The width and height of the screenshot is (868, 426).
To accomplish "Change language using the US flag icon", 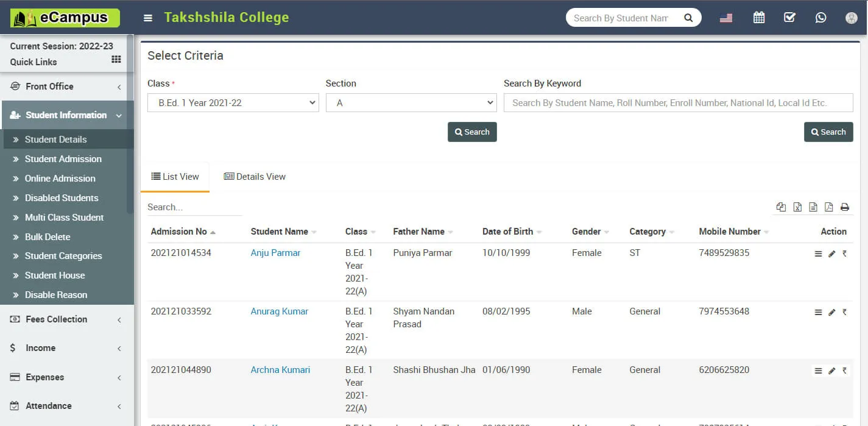I will coord(726,17).
